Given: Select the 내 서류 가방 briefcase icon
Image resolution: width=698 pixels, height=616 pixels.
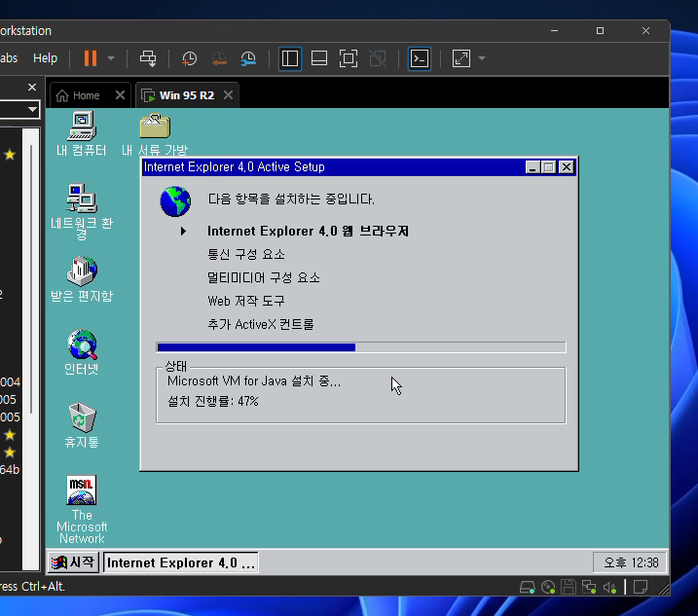Looking at the screenshot, I should point(155,134).
